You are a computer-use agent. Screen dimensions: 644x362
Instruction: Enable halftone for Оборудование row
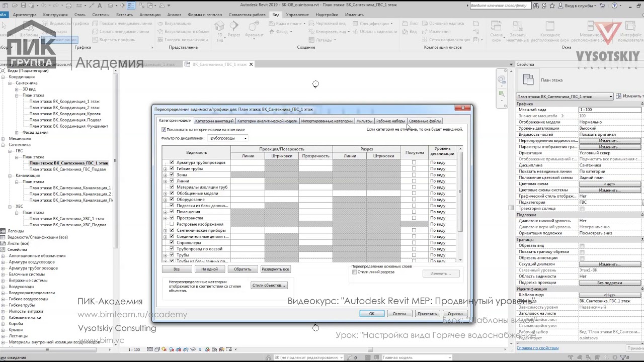[x=414, y=200]
